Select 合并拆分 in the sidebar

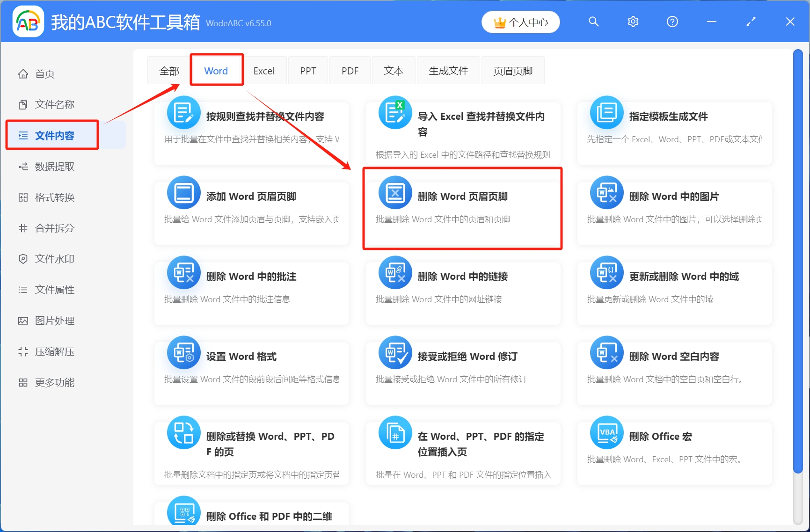(x=54, y=228)
